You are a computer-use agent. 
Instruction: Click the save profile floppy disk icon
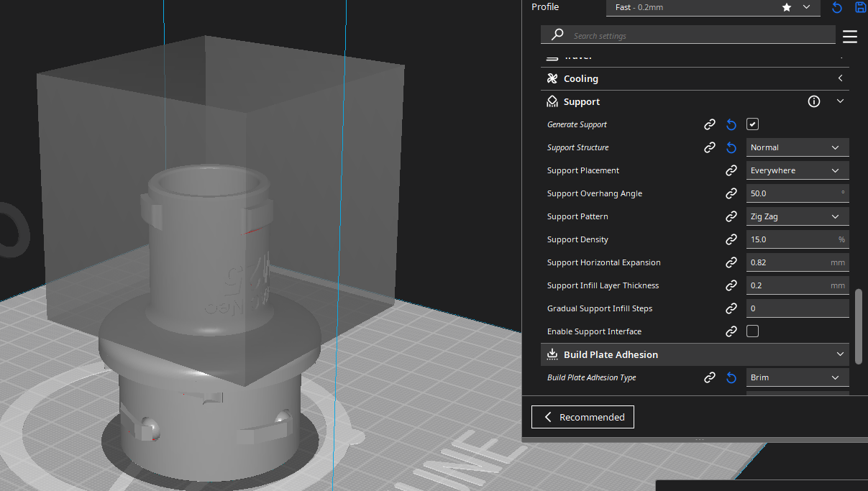[x=860, y=7]
